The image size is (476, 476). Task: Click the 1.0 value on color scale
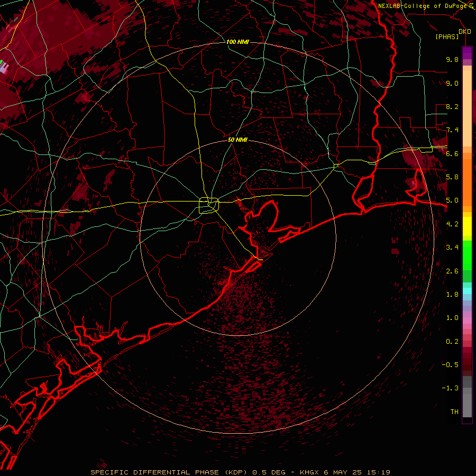(452, 318)
